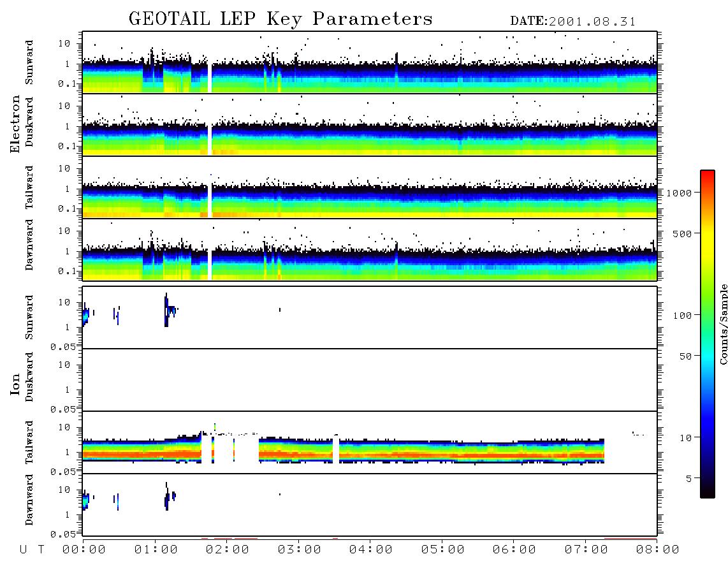Click the "500" color bar tick label
This screenshot has height=561, width=728.
pyautogui.click(x=682, y=233)
